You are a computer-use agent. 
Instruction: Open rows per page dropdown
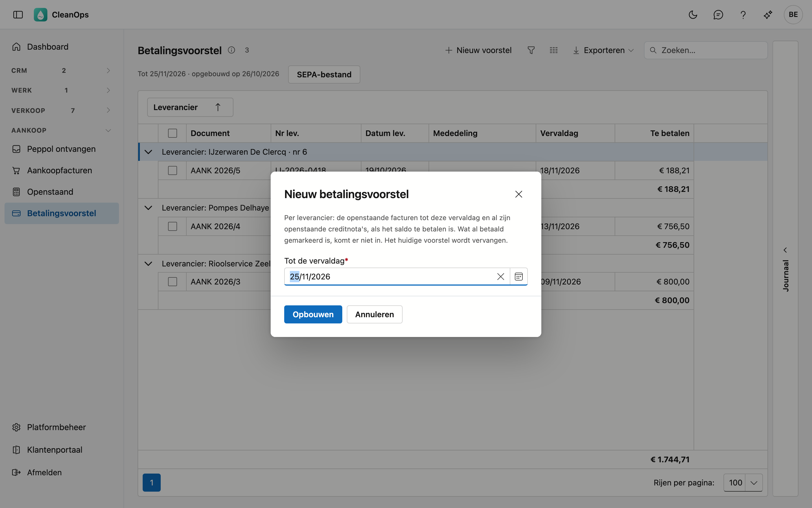coord(754,483)
